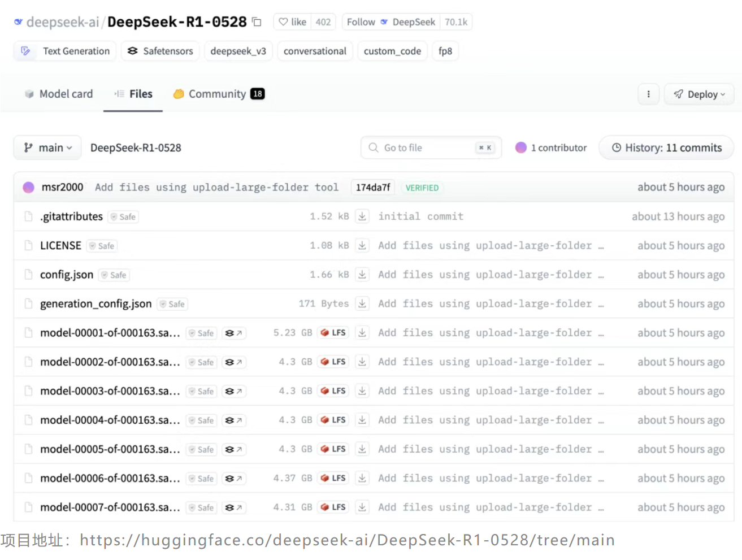Viewport: 742px width, 560px height.
Task: Open safetensors viewer icon for model-00004
Action: coord(233,420)
